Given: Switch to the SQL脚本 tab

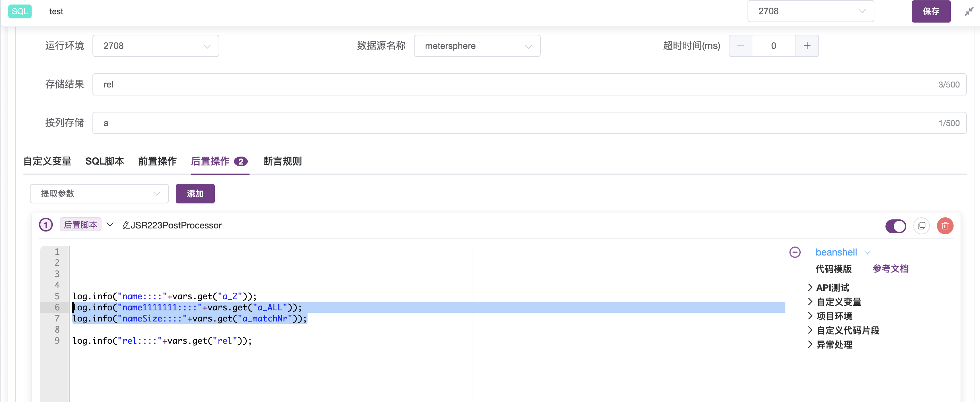Looking at the screenshot, I should pos(105,161).
